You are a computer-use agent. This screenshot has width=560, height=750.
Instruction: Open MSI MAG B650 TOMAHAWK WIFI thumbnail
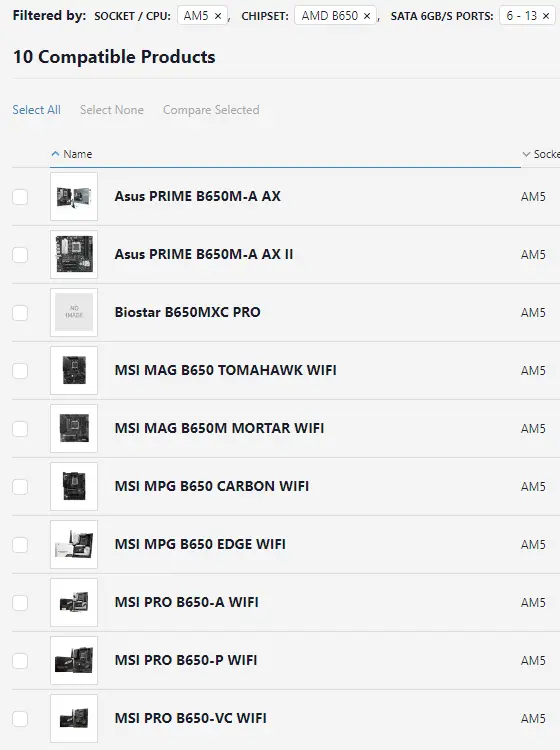(x=74, y=371)
